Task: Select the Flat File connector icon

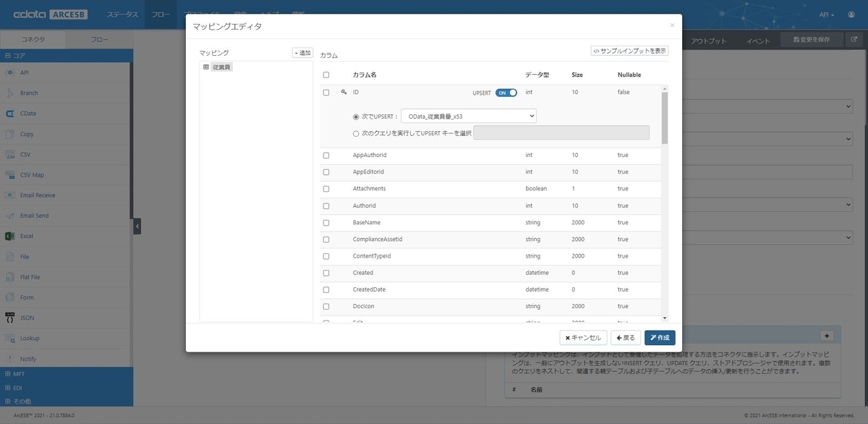Action: tap(10, 277)
